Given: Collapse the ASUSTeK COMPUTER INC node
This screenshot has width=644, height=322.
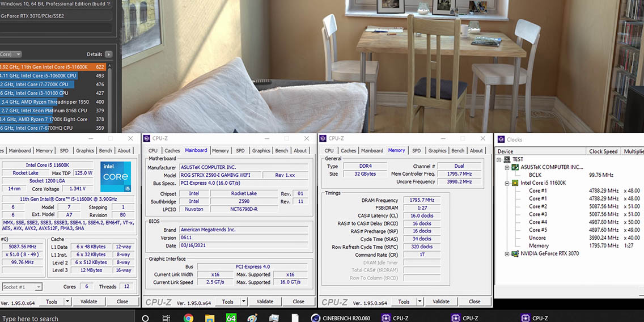Looking at the screenshot, I should pyautogui.click(x=507, y=167).
